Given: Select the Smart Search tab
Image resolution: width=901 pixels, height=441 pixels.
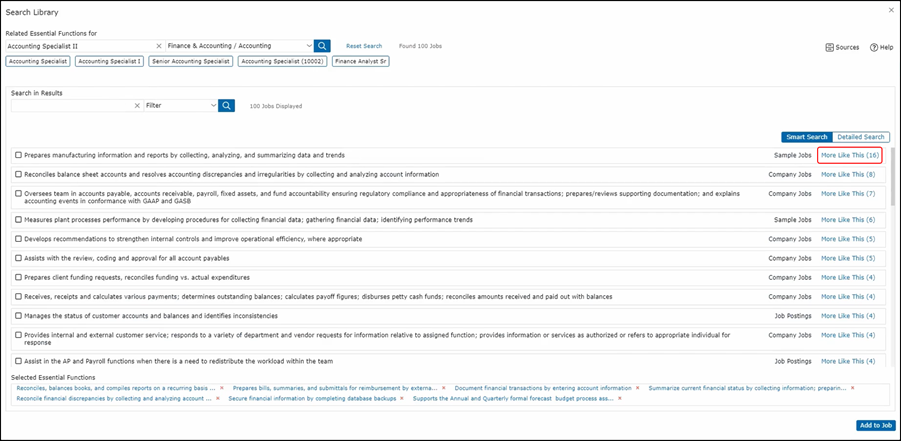Looking at the screenshot, I should coord(807,137).
